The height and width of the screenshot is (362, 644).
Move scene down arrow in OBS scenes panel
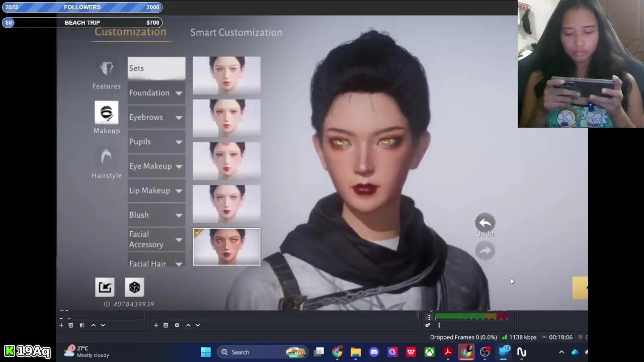(x=103, y=325)
